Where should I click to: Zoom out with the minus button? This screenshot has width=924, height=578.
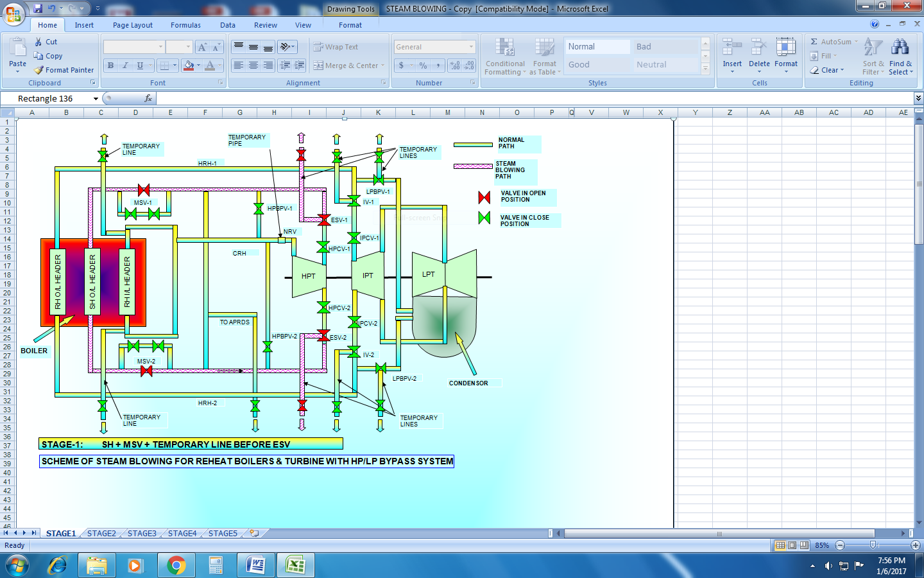click(840, 545)
